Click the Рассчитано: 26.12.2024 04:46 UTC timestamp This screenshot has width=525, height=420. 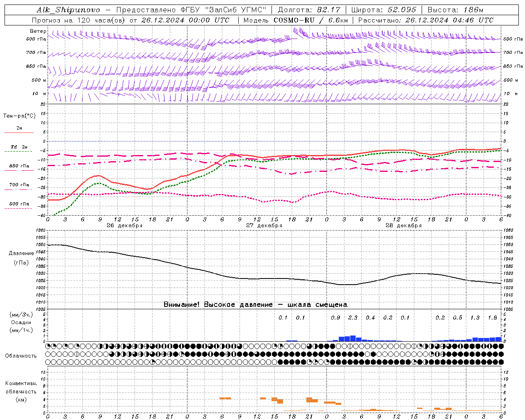(426, 20)
